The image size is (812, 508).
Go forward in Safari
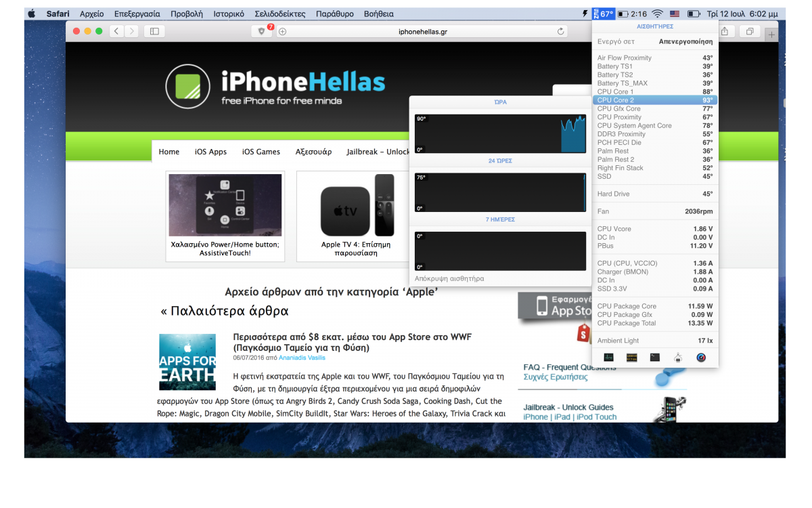tap(131, 31)
